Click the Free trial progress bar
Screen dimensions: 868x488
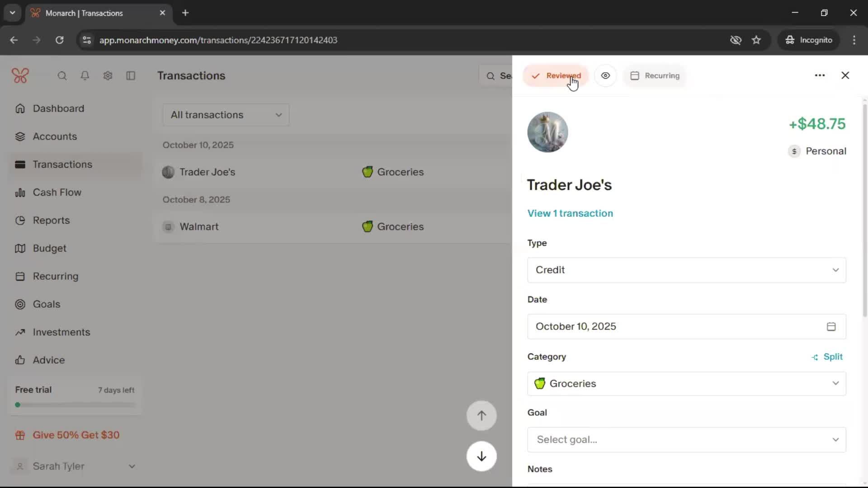pyautogui.click(x=75, y=405)
